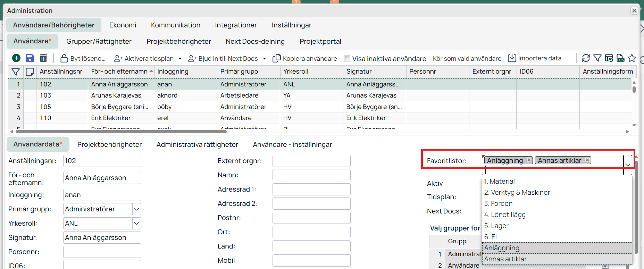
Task: Toggle the select-all checkbox in the grid header
Action: click(x=30, y=72)
